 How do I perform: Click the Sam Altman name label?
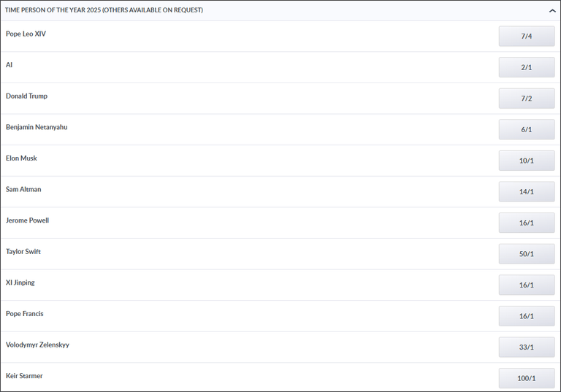[x=23, y=190]
